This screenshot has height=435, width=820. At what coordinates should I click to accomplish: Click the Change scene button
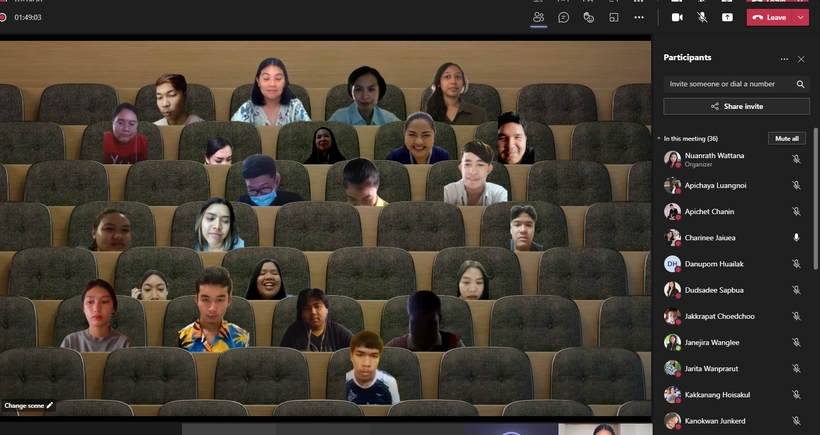click(x=28, y=405)
